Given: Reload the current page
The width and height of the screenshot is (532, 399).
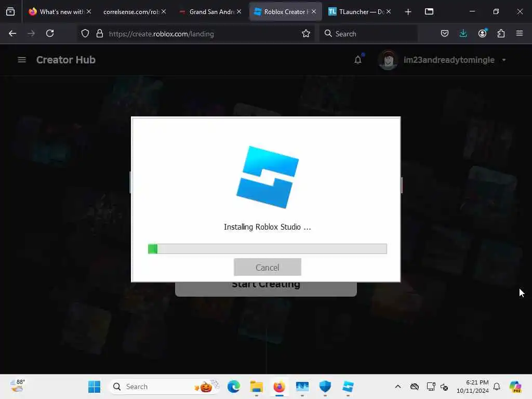Looking at the screenshot, I should pos(50,33).
